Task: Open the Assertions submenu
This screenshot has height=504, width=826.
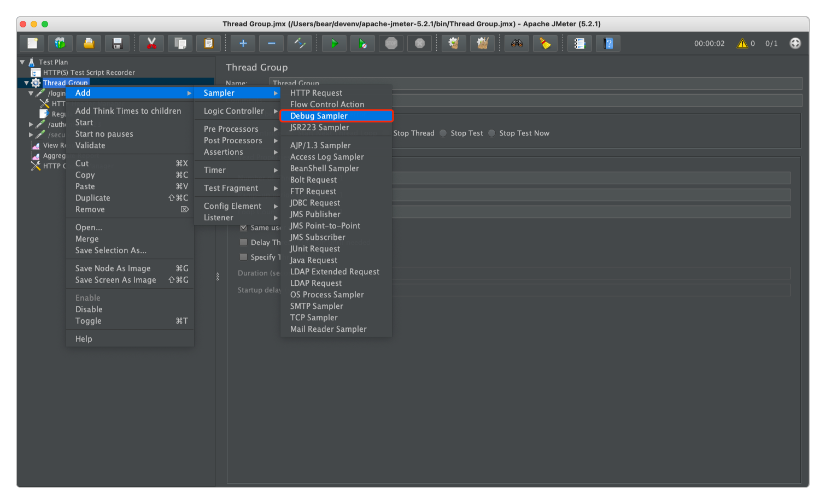Action: coord(237,152)
